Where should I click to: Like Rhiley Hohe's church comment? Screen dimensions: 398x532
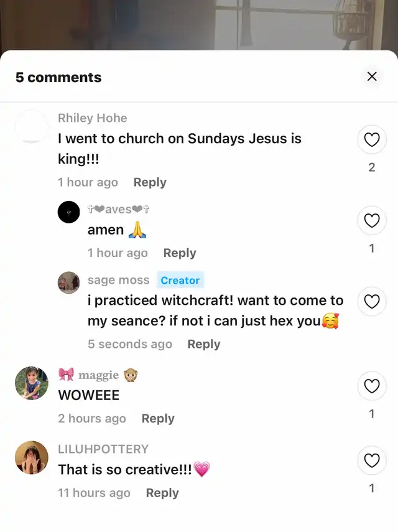click(x=372, y=140)
